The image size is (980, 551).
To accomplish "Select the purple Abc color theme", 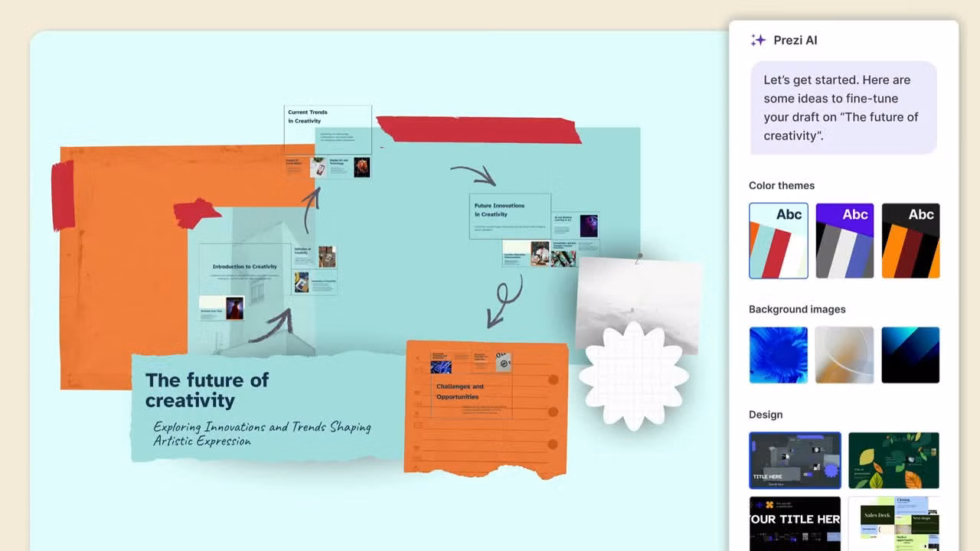I will 844,240.
